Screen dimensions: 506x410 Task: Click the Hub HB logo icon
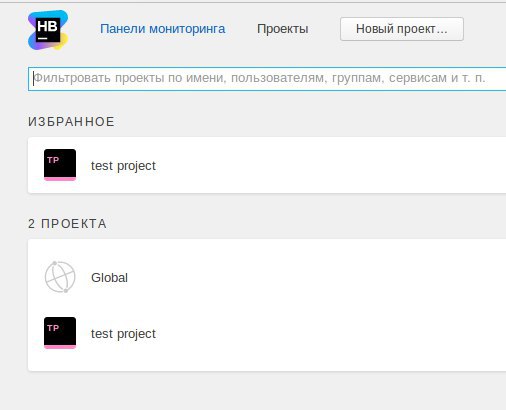click(48, 30)
